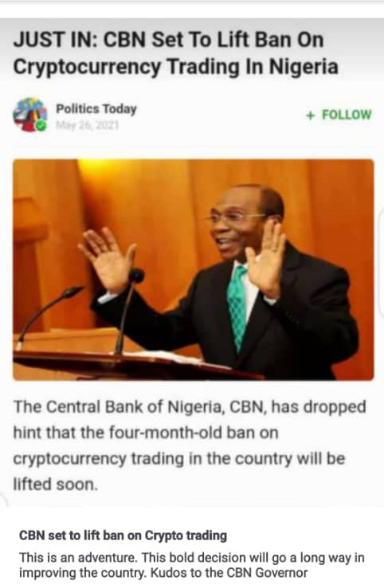Click the article summary paragraph text
The height and width of the screenshot is (588, 384).
click(x=190, y=445)
